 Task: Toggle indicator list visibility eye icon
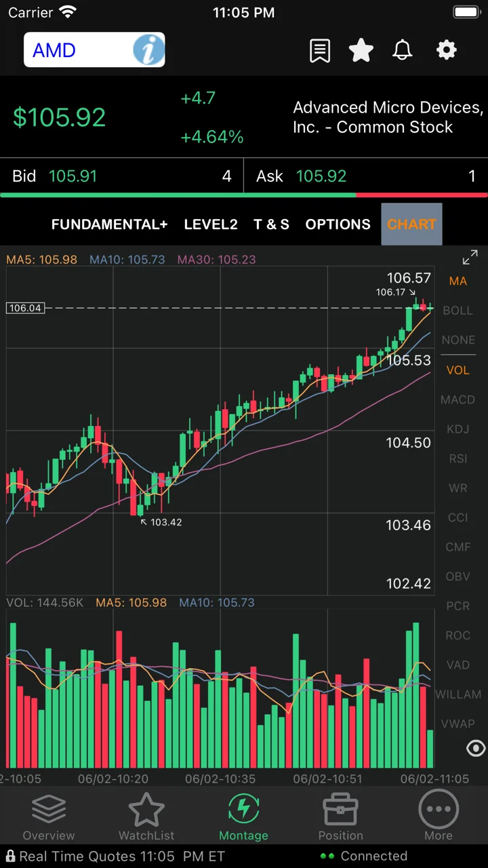coord(476,749)
